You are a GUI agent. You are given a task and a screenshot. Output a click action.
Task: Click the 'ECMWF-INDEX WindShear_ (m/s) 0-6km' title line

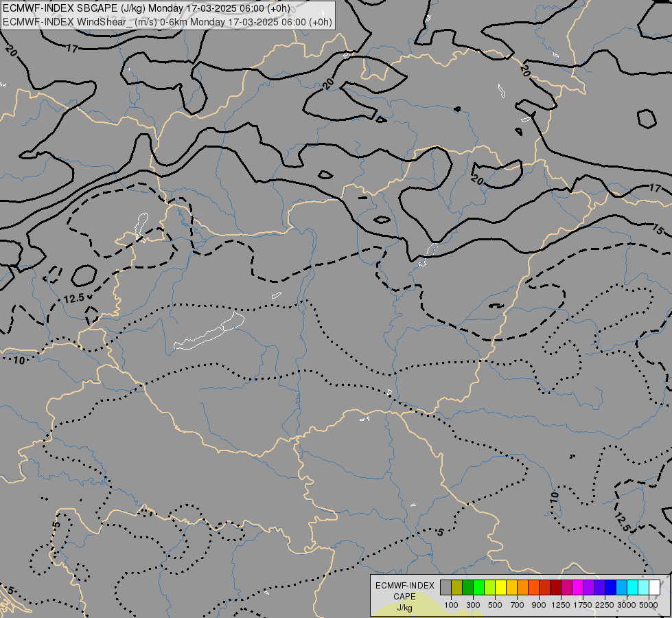click(x=167, y=21)
